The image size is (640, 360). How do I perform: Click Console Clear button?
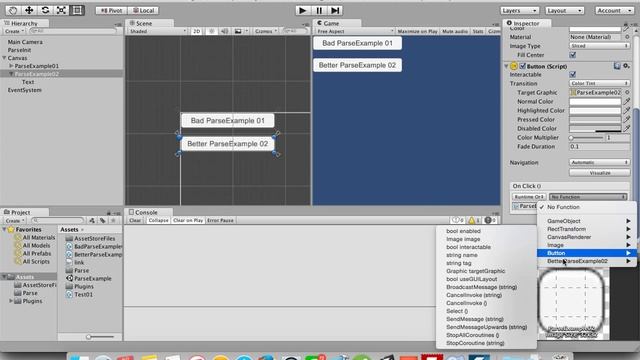point(135,220)
